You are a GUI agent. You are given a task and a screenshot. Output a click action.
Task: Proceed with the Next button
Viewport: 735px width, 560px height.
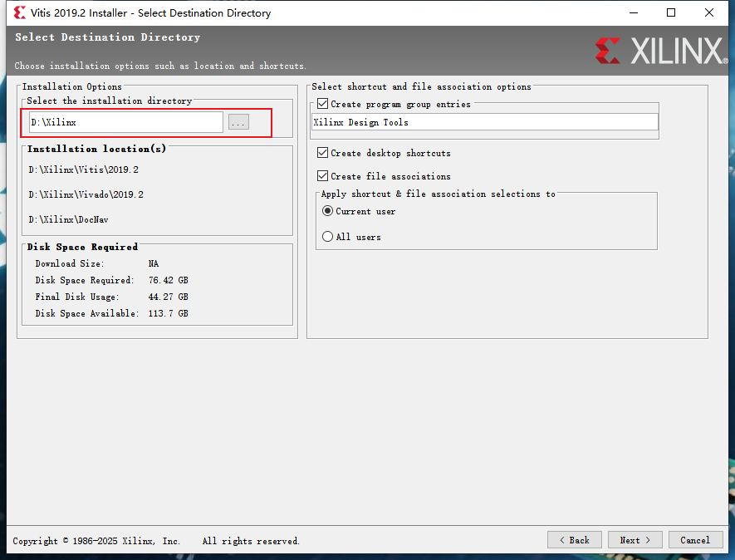click(x=635, y=540)
